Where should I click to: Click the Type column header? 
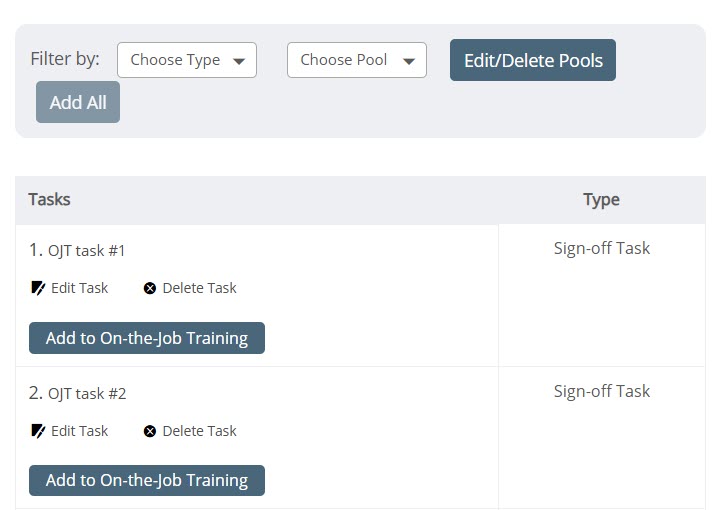coord(601,200)
